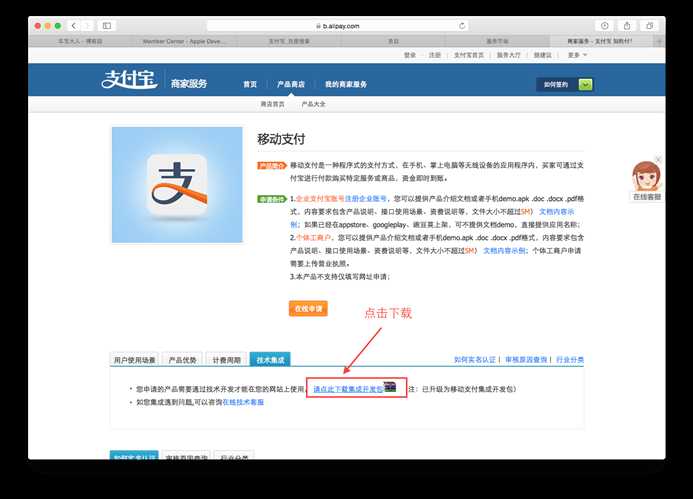Click the 在线技术客服 link
Image resolution: width=693 pixels, height=499 pixels.
243,402
